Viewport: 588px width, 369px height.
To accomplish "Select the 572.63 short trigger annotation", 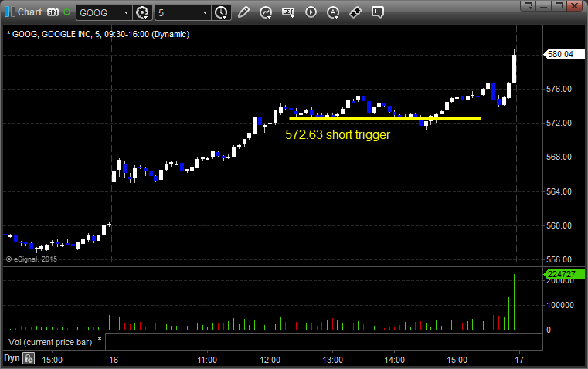I will point(338,134).
